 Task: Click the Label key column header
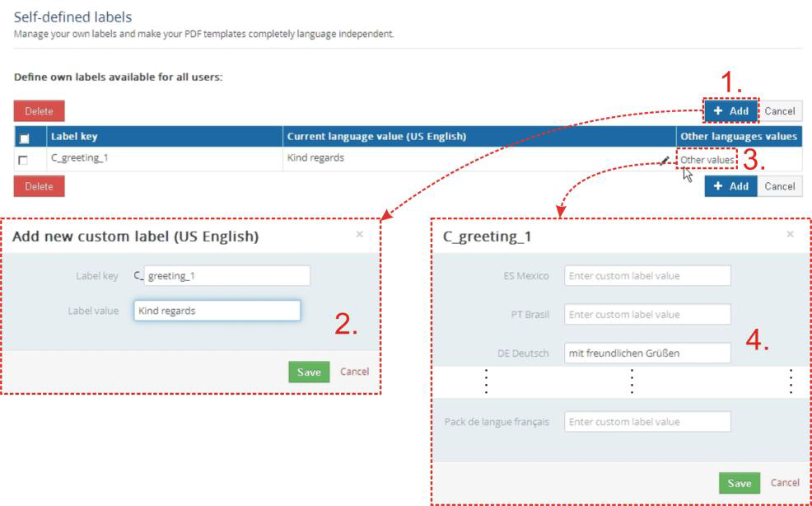(165, 136)
